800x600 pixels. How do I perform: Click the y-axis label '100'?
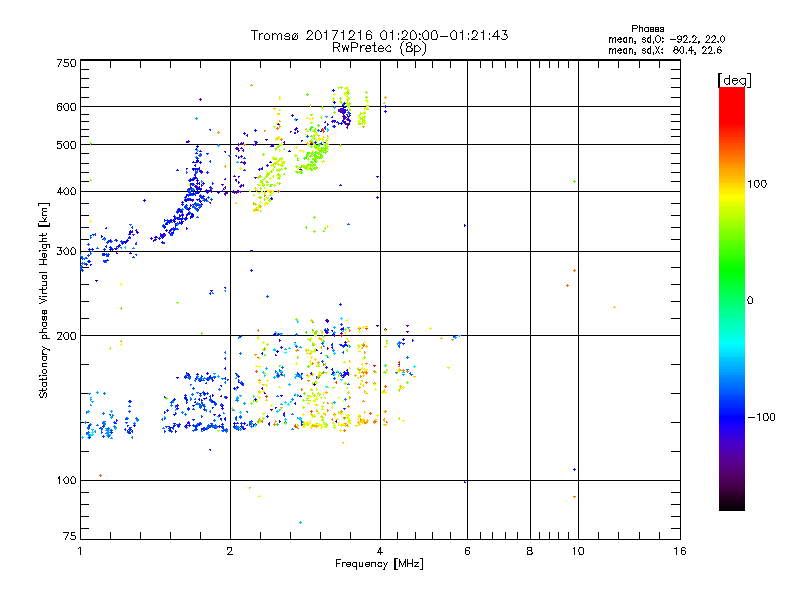point(66,481)
